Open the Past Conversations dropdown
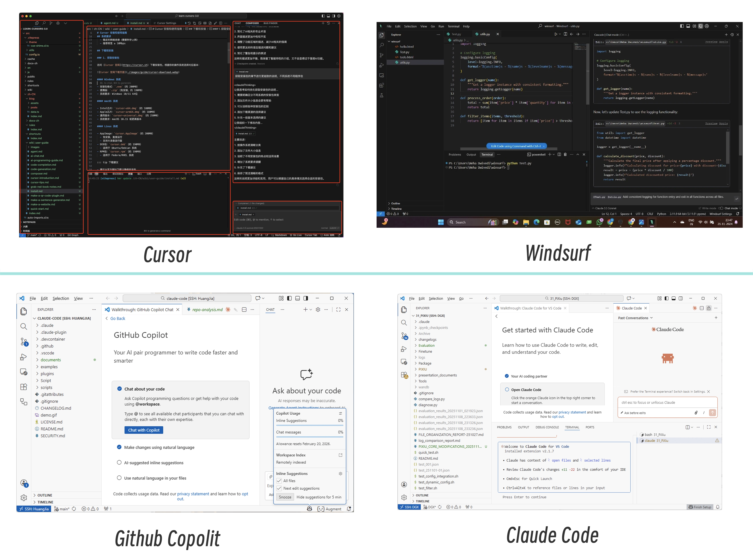This screenshot has width=753, height=560. [635, 318]
